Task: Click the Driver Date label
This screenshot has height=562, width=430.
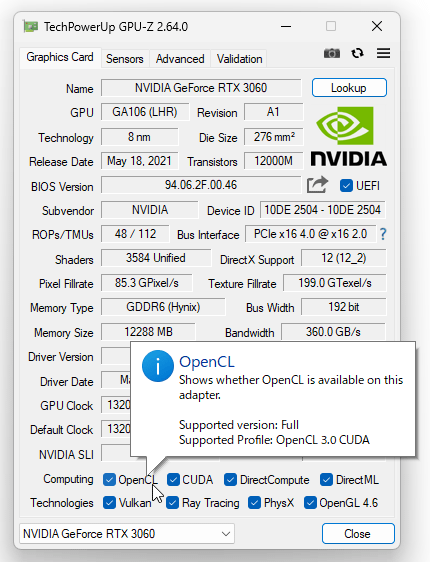Action: (x=67, y=382)
